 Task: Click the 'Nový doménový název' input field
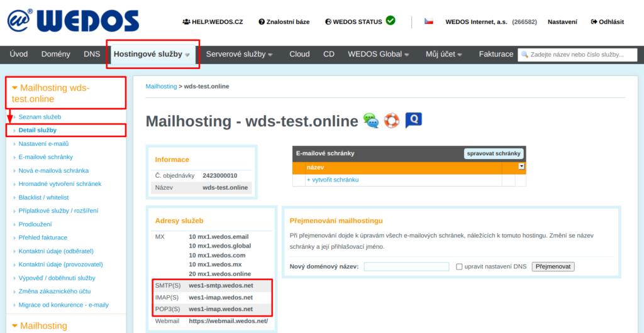click(406, 266)
